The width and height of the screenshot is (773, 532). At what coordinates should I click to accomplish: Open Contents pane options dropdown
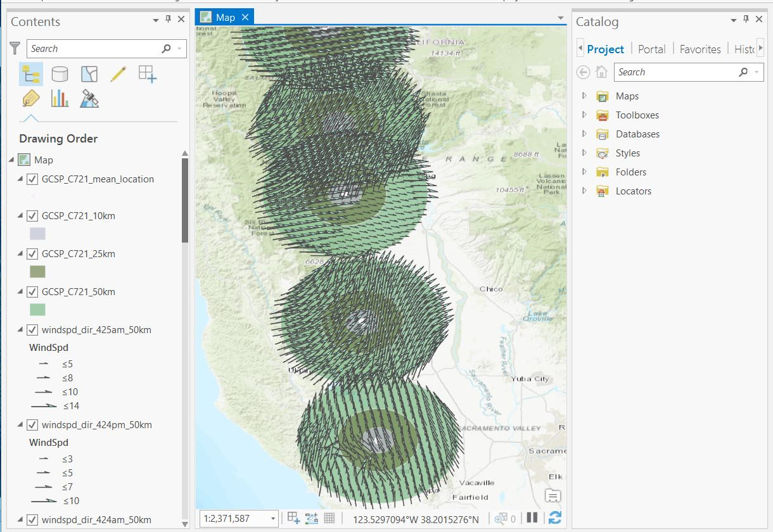tap(156, 20)
